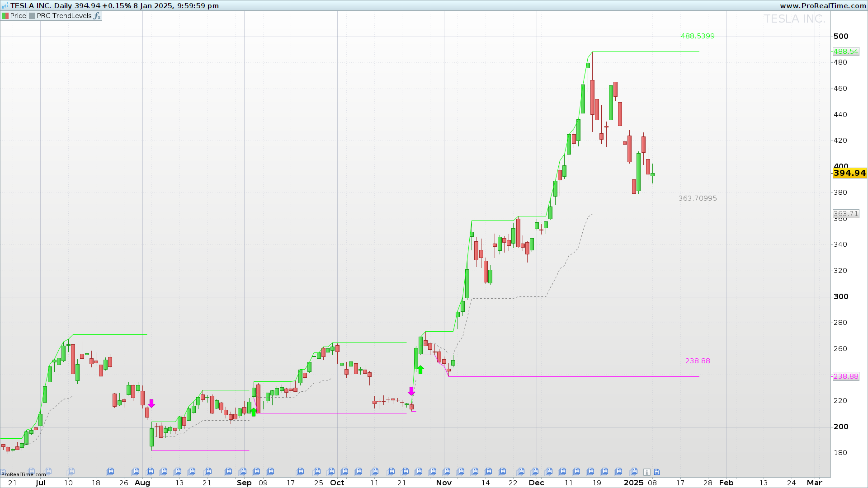The width and height of the screenshot is (868, 488).
Task: Click the Price legend label
Action: point(18,16)
